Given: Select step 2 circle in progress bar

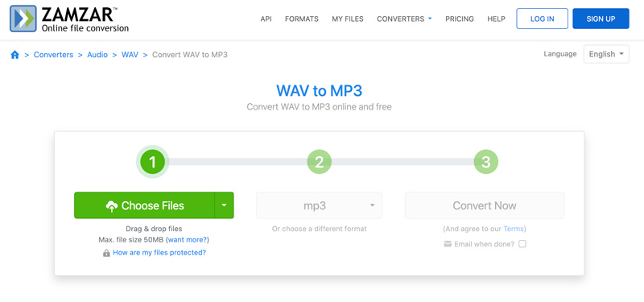Looking at the screenshot, I should click(319, 162).
